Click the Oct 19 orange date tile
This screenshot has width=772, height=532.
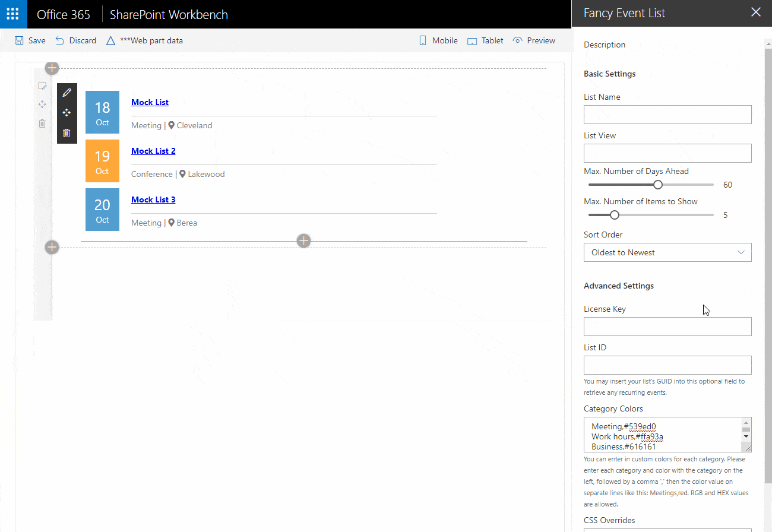(x=102, y=161)
